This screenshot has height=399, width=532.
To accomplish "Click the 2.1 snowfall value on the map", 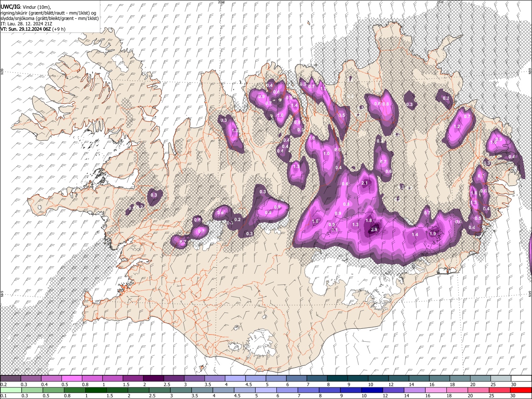I will coord(365,183).
